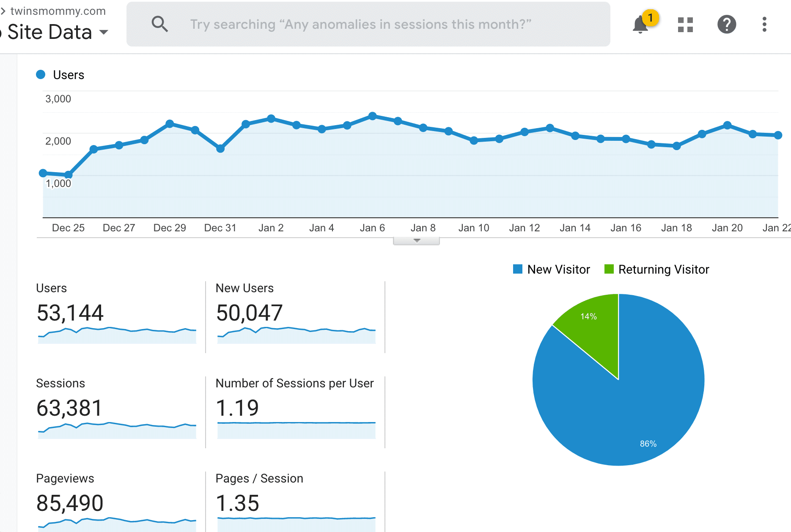
Task: Toggle the Users series above the chart
Action: [x=68, y=74]
